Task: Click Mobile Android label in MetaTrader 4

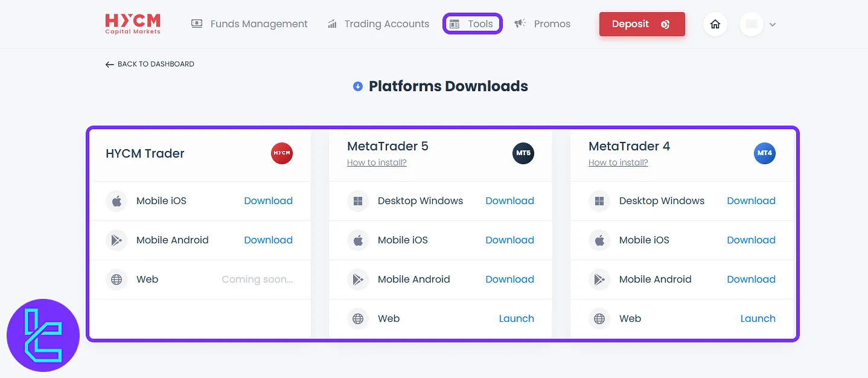Action: (x=655, y=280)
